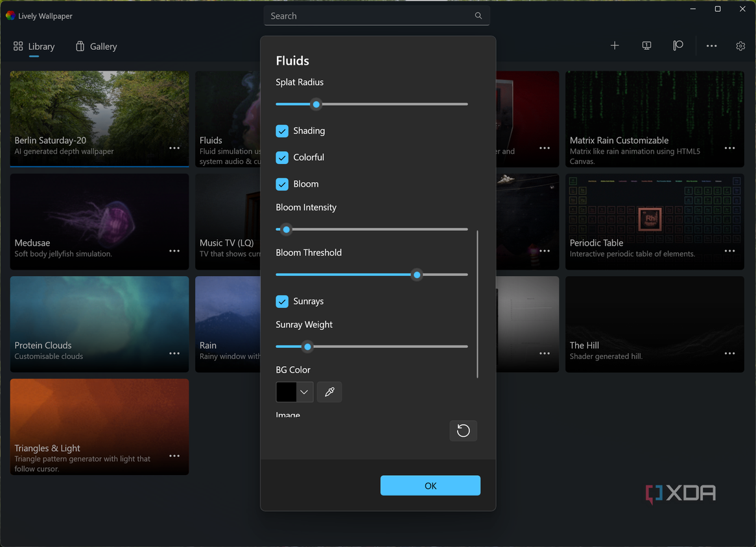Expand the BG Color dropdown arrow
Screen dimensions: 756x547
click(x=304, y=392)
